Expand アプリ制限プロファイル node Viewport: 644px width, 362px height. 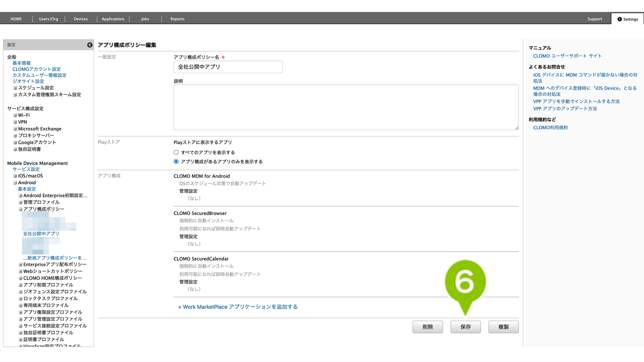pyautogui.click(x=21, y=285)
